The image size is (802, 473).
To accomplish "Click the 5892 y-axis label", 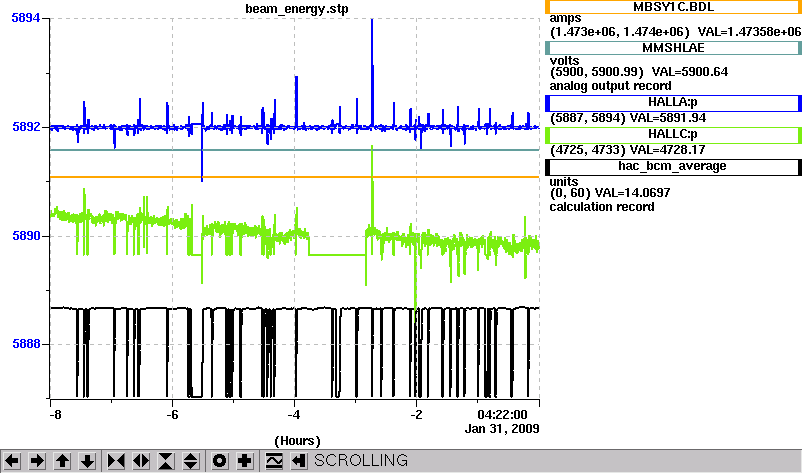I will [26, 127].
